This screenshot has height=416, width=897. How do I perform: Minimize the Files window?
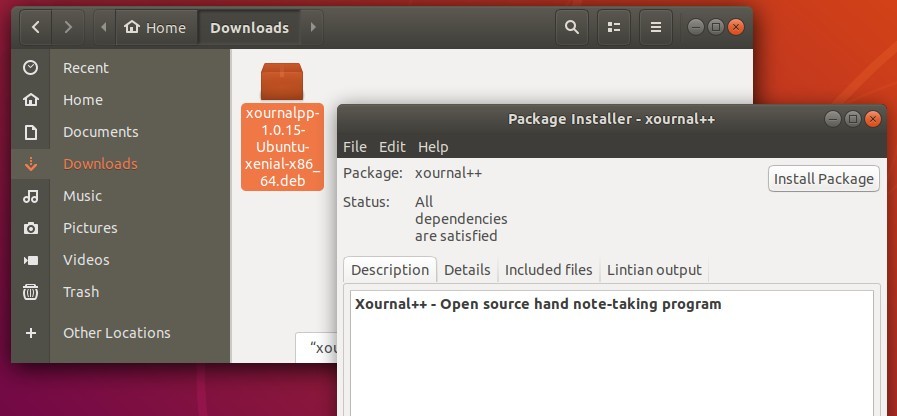click(696, 27)
